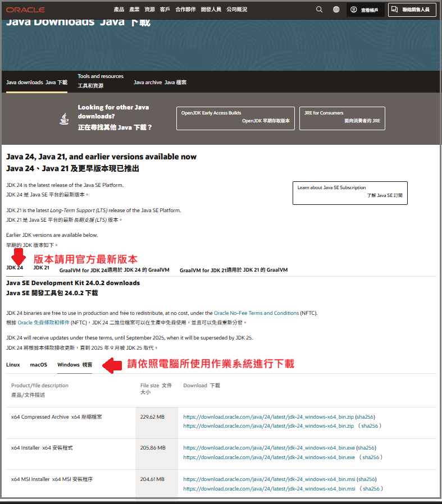Screen dimensions: 442x504
Task: Open the 開發人員 menu
Action: click(x=211, y=10)
